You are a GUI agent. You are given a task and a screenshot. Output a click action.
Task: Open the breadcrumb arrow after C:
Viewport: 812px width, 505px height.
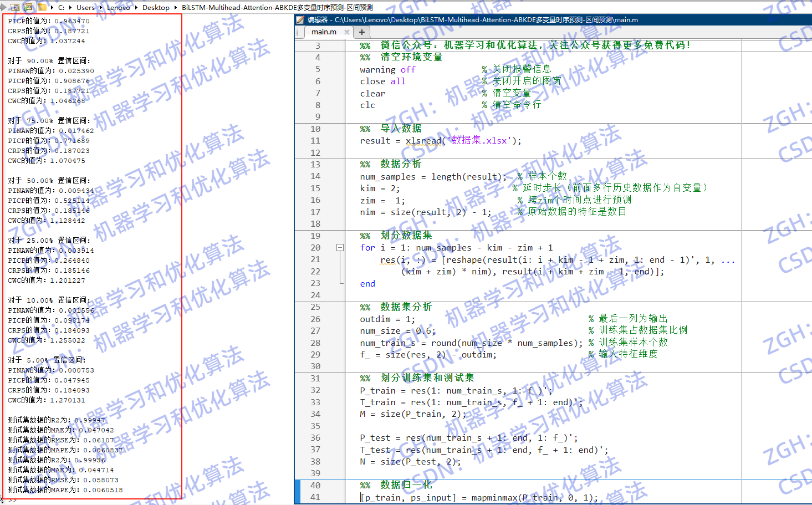(x=70, y=8)
